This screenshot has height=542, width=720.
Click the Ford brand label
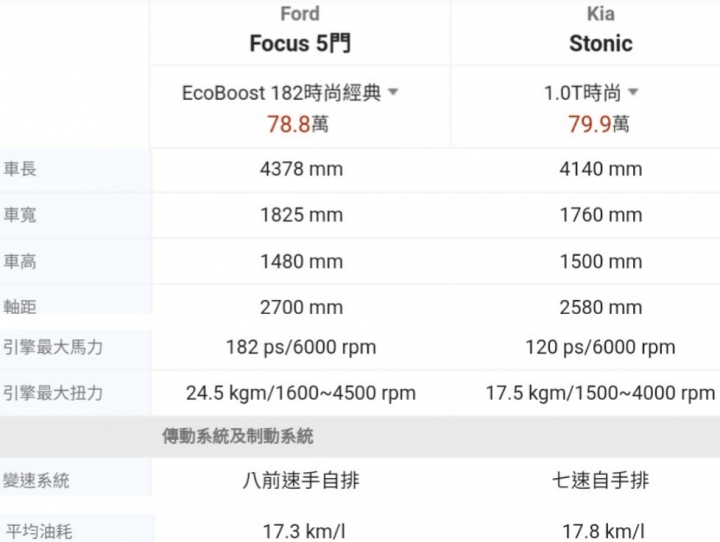click(x=300, y=14)
